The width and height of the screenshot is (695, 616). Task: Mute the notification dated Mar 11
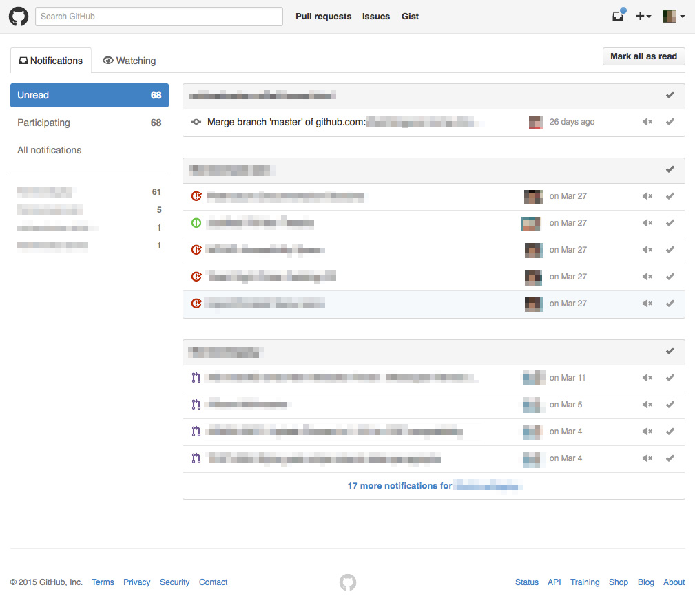click(x=647, y=378)
